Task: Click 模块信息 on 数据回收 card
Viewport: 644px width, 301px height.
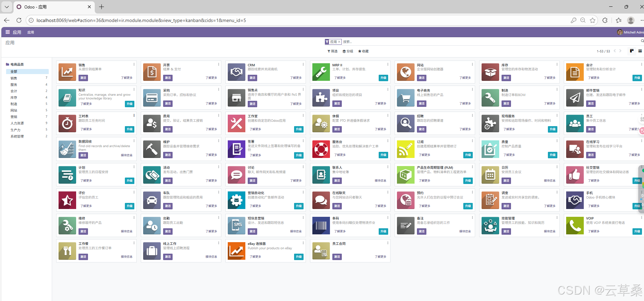Action: click(127, 155)
